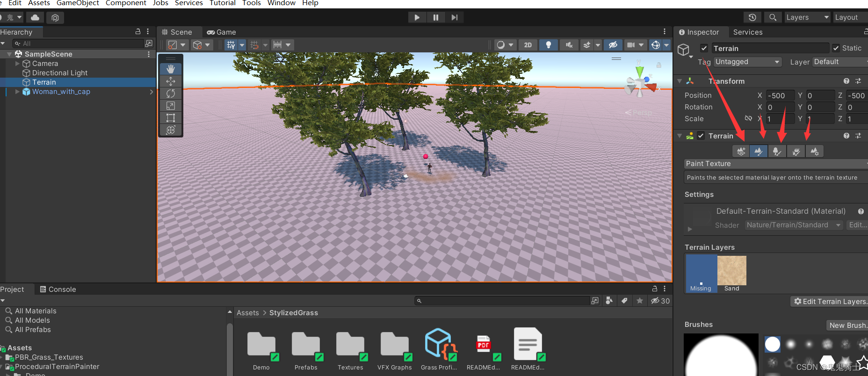Expand Woman_with_cap in Hierarchy

[18, 92]
